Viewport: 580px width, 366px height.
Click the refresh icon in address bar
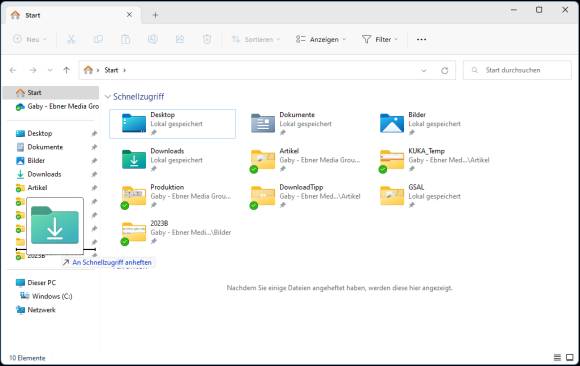coord(444,70)
